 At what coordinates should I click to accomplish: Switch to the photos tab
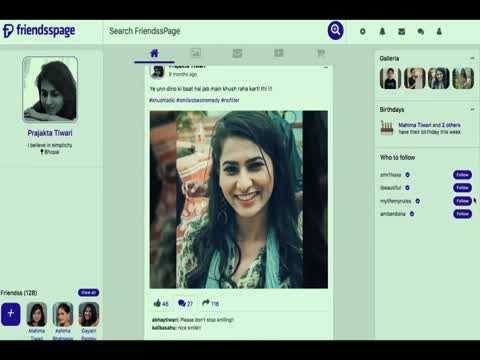196,53
